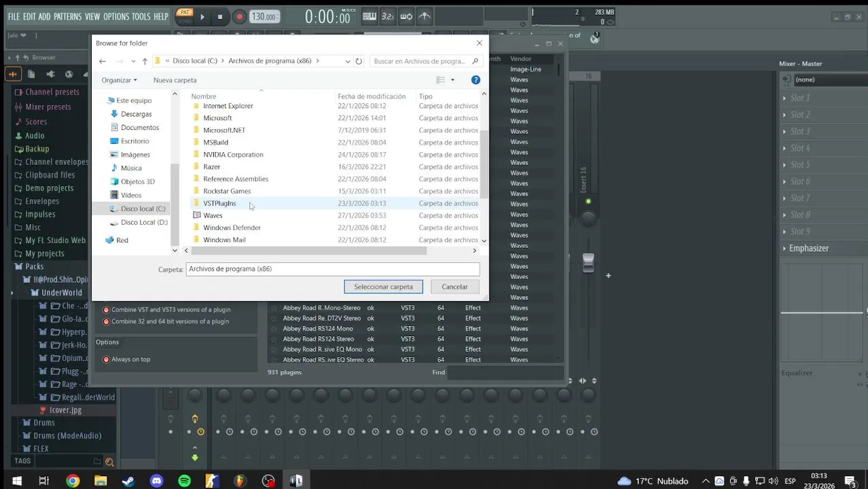The width and height of the screenshot is (868, 489).
Task: Click the stop button in transport
Action: 219,16
